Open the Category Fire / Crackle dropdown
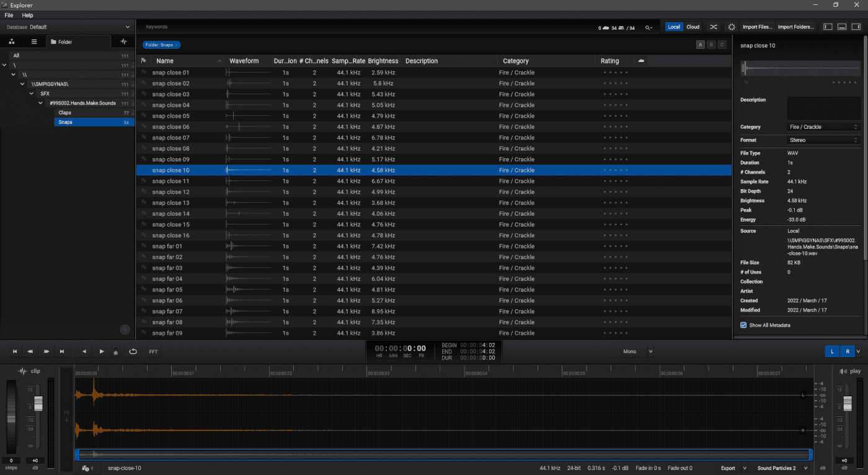 823,127
